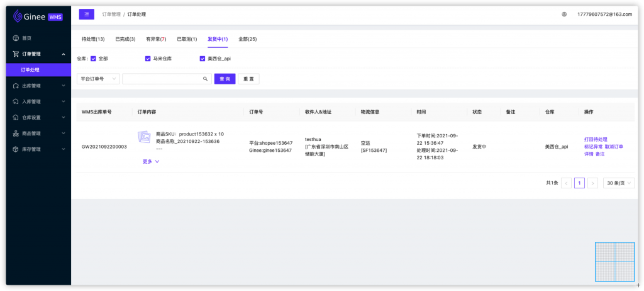This screenshot has width=644, height=291.
Task: Click the 取消订单 link
Action: (x=614, y=147)
